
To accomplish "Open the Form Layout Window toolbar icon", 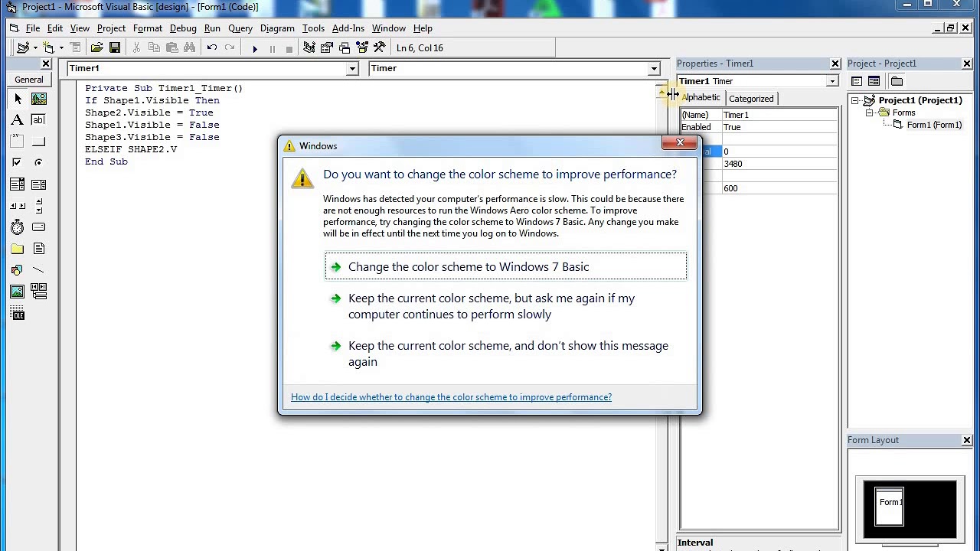I will pos(345,48).
